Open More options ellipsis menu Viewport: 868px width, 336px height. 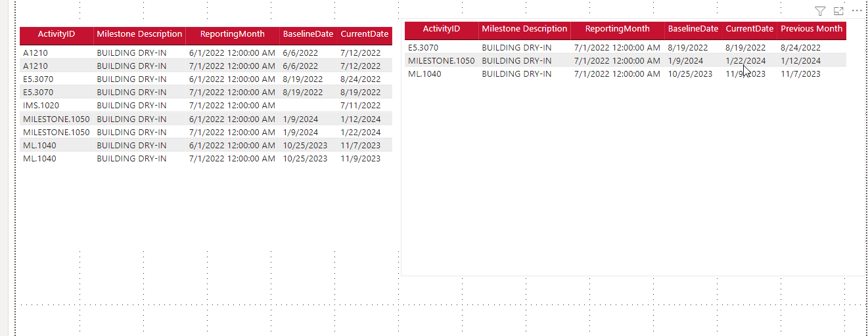coord(857,11)
